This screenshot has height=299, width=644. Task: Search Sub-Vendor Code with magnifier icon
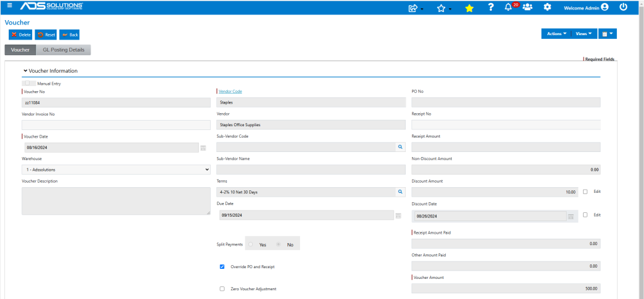click(401, 147)
